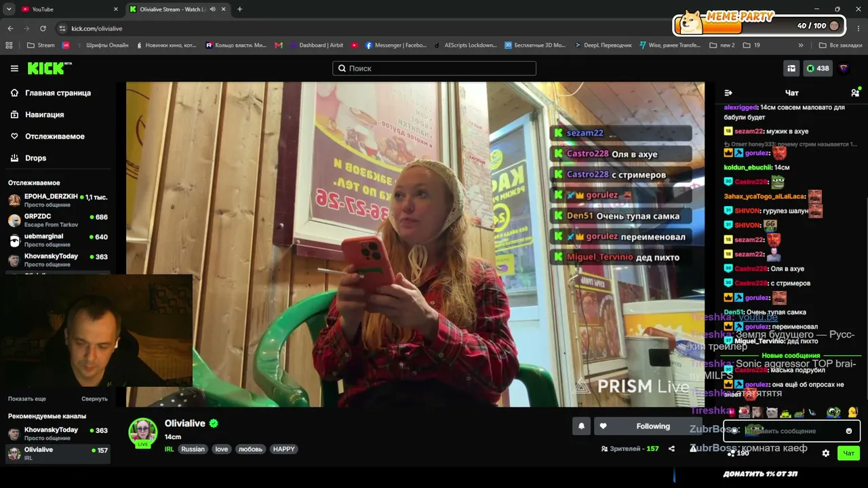Open the browser apps grid icon
The height and width of the screenshot is (488, 868).
point(9,45)
